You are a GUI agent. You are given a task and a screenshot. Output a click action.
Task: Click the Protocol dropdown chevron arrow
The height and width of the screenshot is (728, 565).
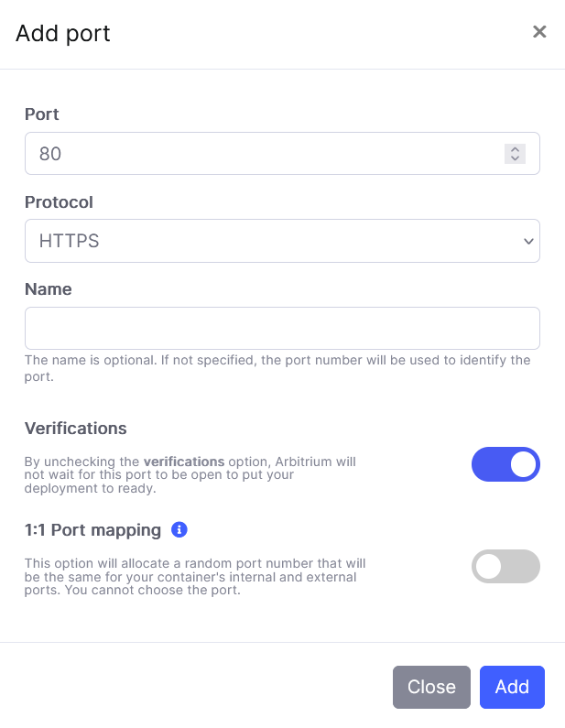[x=527, y=241]
